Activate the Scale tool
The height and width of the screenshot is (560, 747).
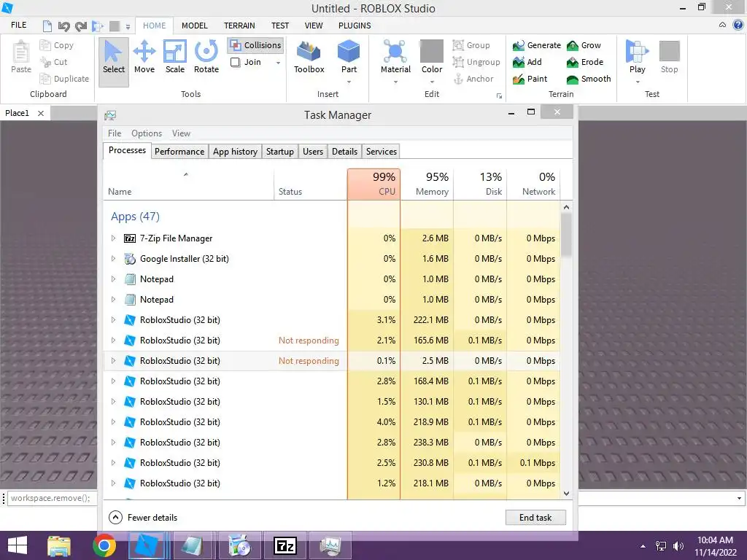coord(175,58)
